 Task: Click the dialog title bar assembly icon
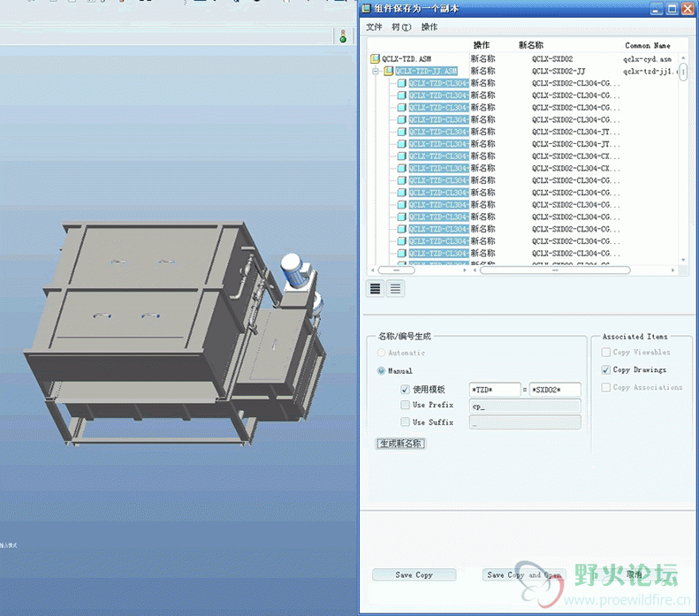(x=367, y=9)
